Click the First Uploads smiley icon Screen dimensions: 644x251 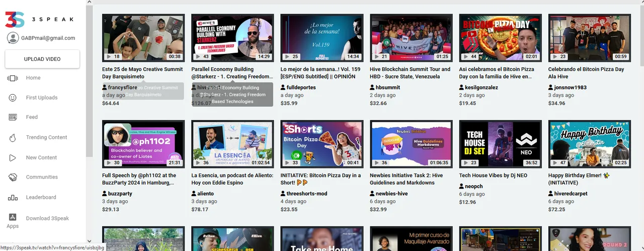coord(13,98)
